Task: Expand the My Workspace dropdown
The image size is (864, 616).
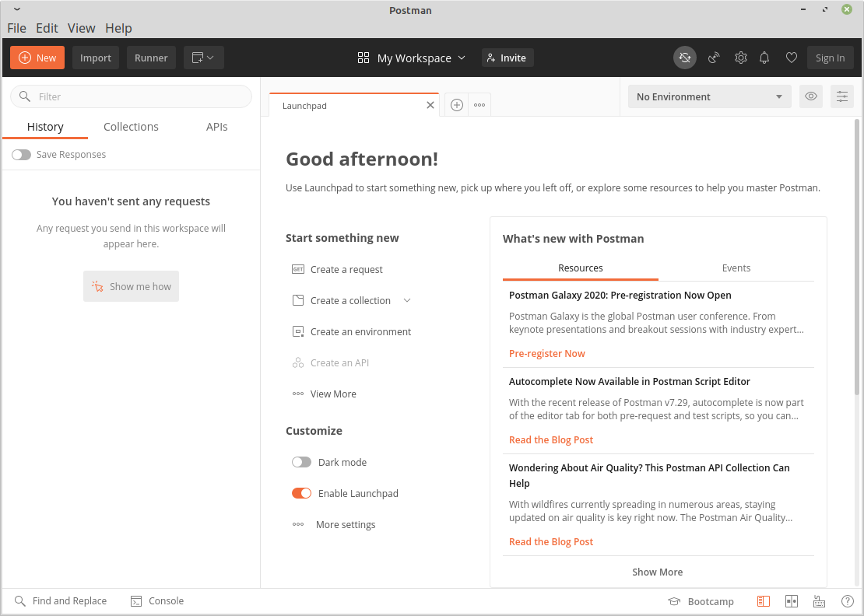Action: tap(413, 58)
